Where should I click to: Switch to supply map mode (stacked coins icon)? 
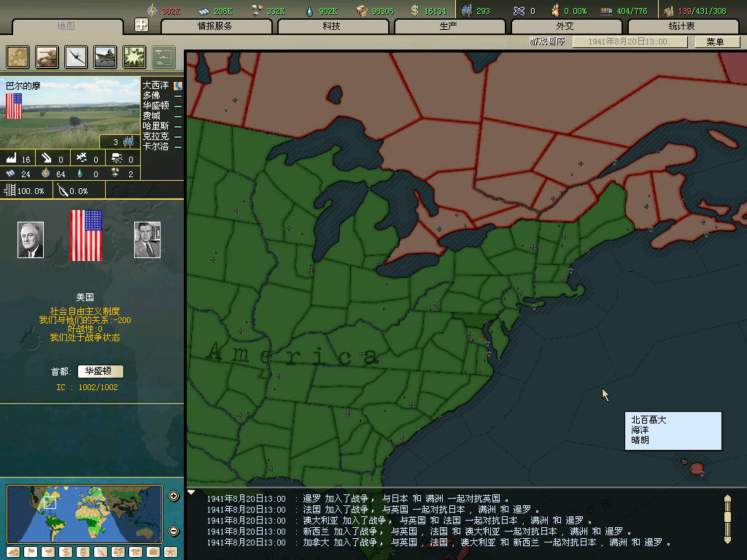pyautogui.click(x=83, y=552)
